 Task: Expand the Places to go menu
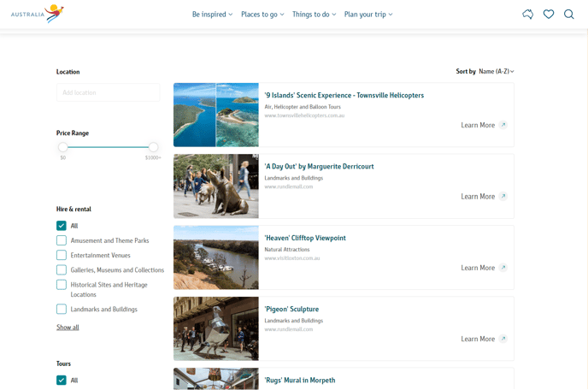point(262,15)
